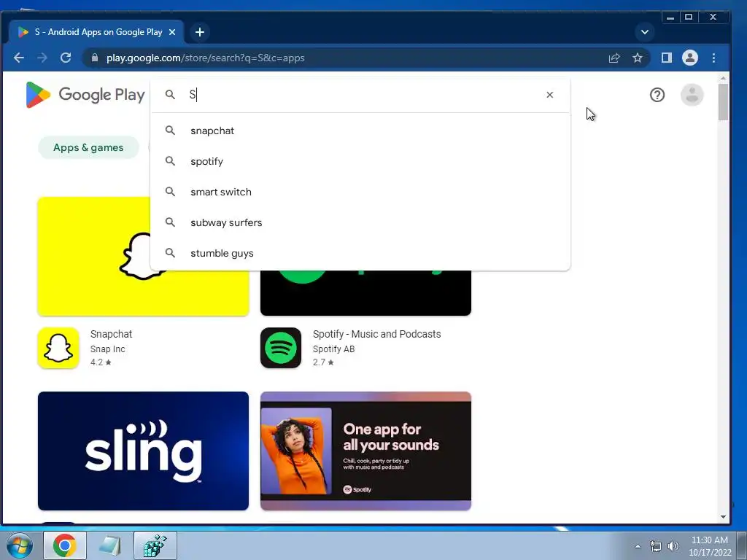
Task: Open Spotify - Music and Podcasts link
Action: coord(377,334)
